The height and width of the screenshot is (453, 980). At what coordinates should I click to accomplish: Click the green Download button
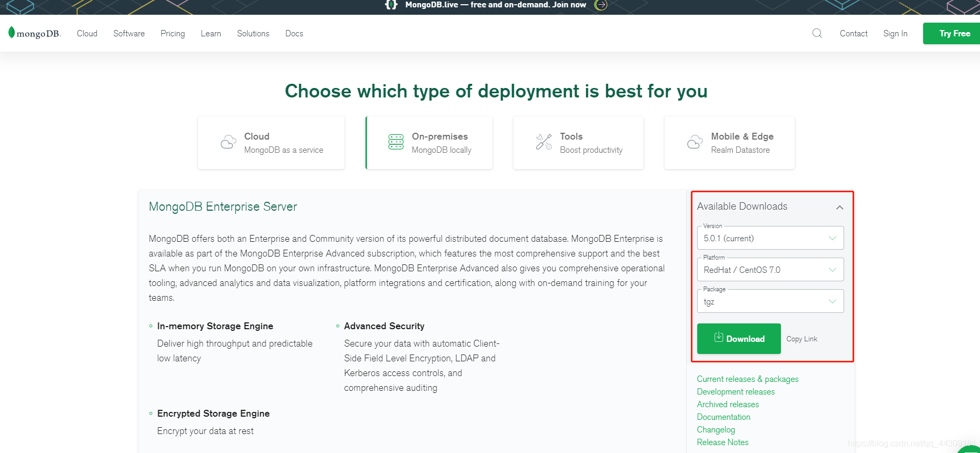click(x=739, y=339)
